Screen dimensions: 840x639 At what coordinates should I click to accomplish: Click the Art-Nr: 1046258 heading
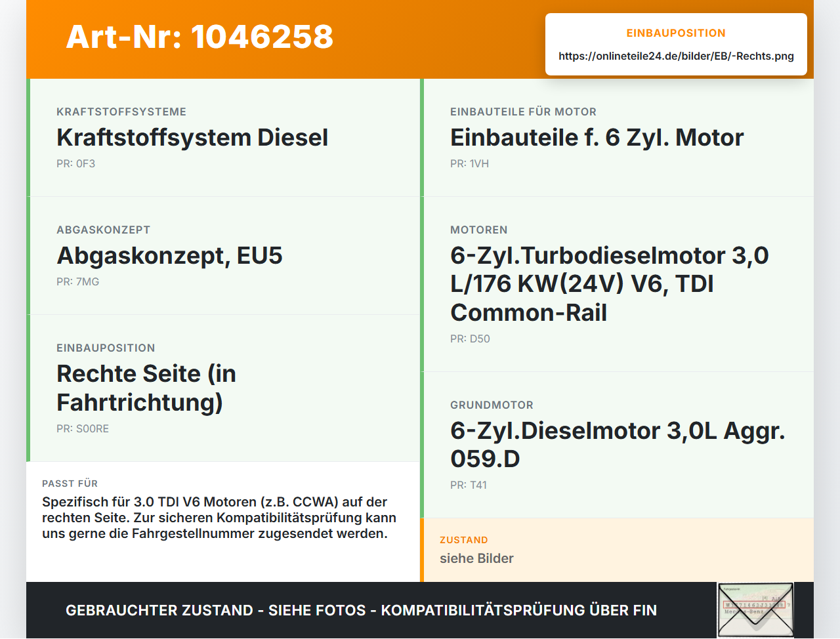pyautogui.click(x=199, y=37)
